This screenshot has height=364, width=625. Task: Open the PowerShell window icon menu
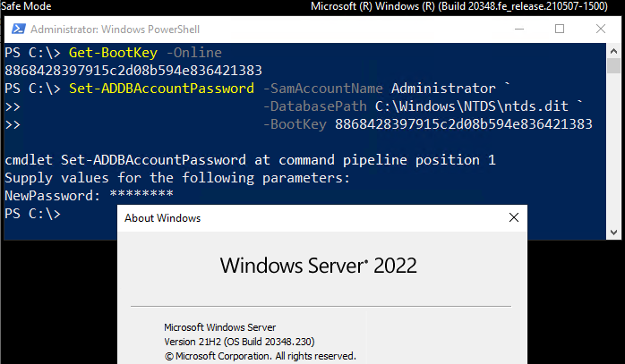(x=18, y=30)
